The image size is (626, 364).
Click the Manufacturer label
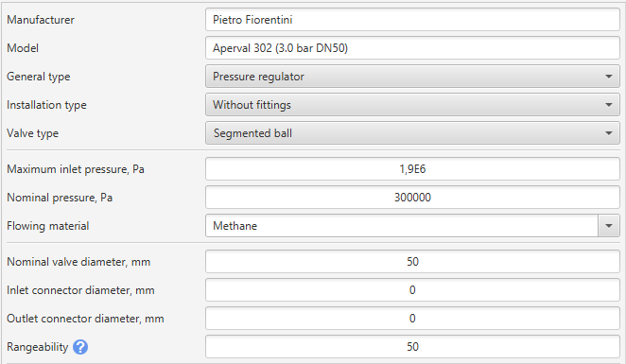point(41,20)
